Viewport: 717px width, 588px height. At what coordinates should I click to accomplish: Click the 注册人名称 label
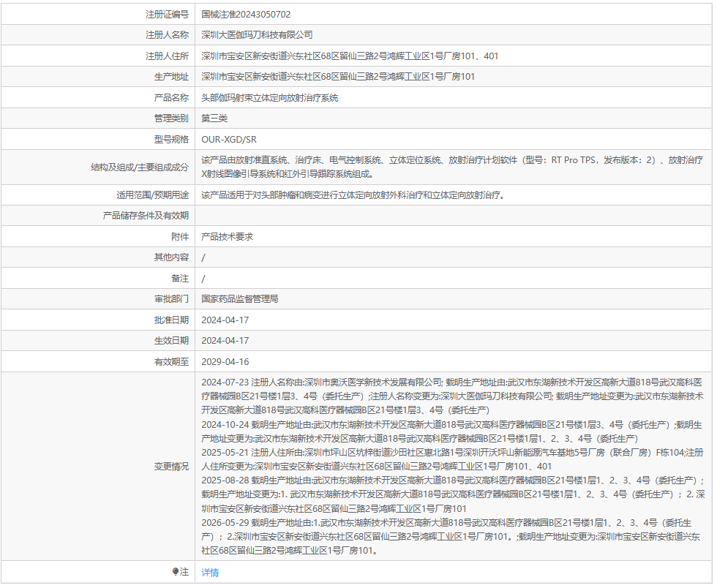coord(167,35)
